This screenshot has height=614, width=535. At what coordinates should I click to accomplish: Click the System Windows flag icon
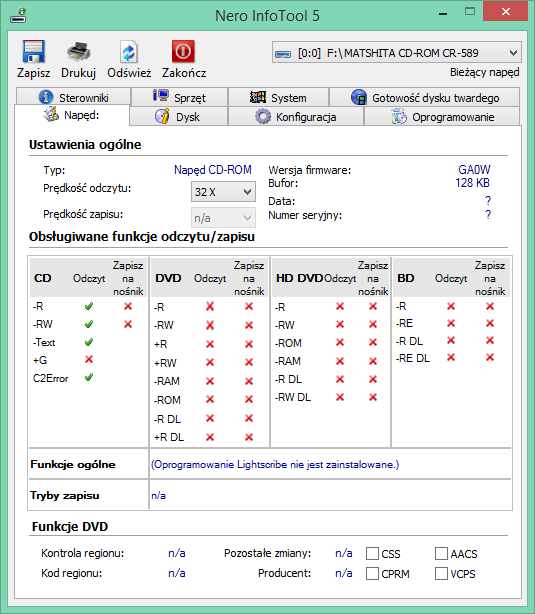point(258,97)
